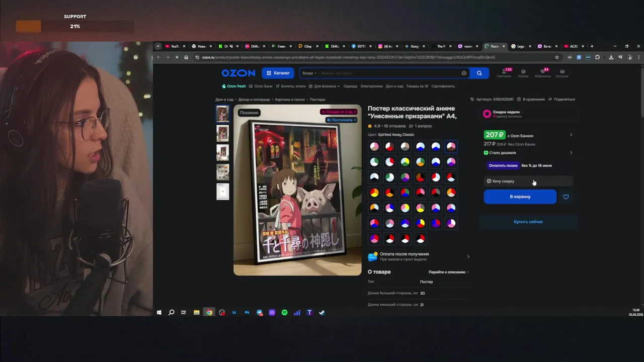
Task: Open the Ozon messages icon with badge 132
Action: (504, 72)
